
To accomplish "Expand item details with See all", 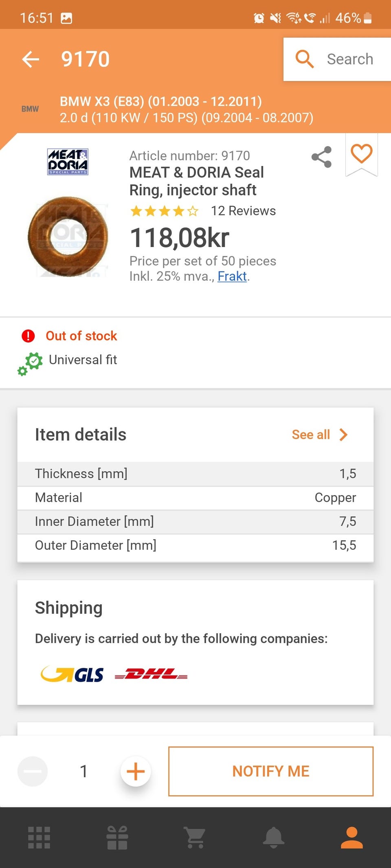I will point(320,435).
